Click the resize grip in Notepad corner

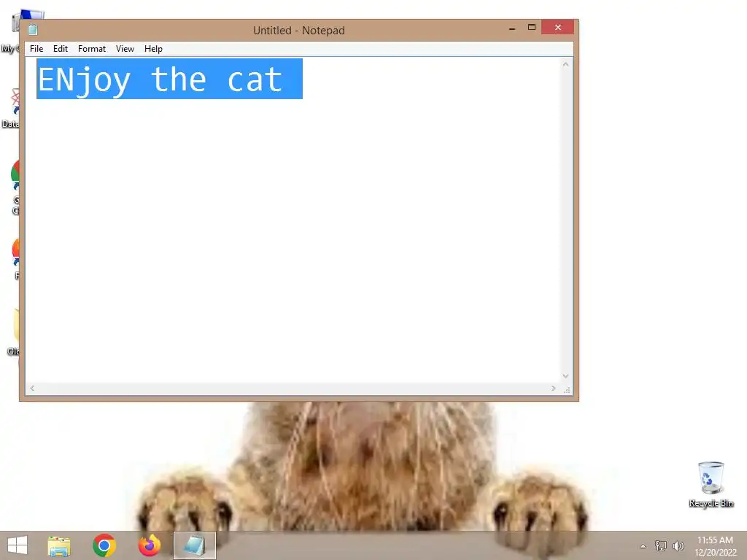coord(566,389)
